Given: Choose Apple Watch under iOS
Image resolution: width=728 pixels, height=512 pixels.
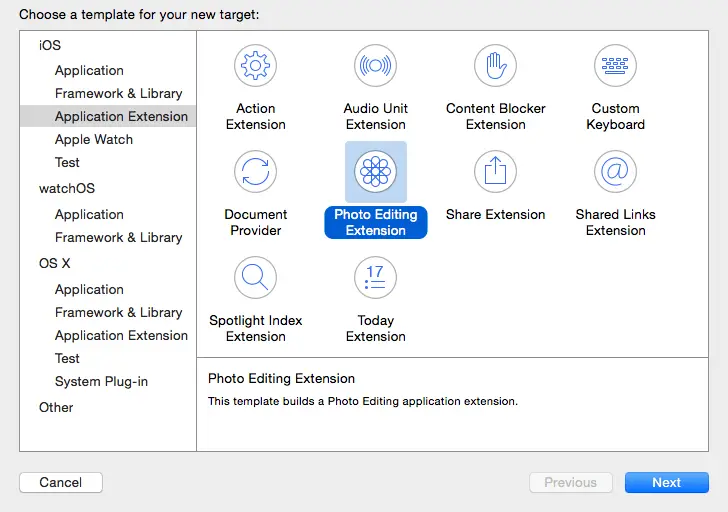Looking at the screenshot, I should [x=93, y=140].
